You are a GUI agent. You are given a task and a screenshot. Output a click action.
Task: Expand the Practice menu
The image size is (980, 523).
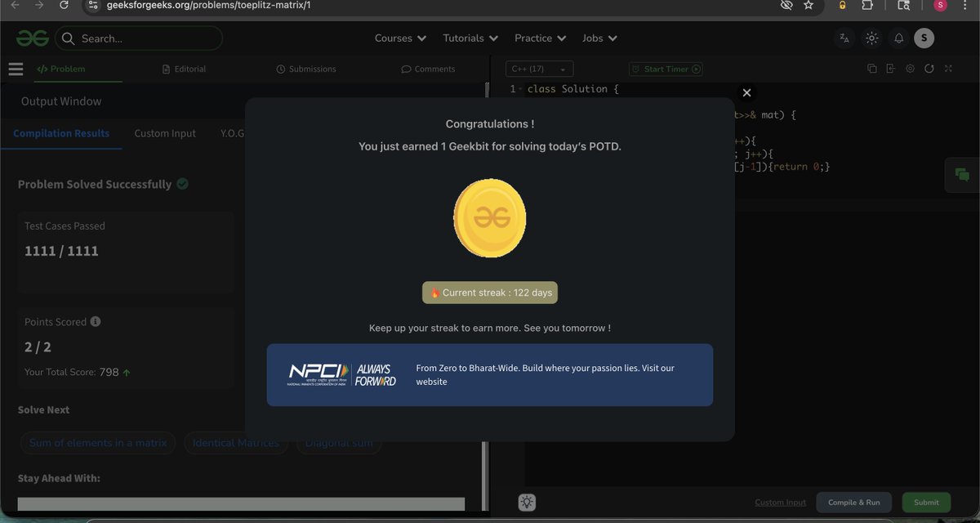[540, 38]
